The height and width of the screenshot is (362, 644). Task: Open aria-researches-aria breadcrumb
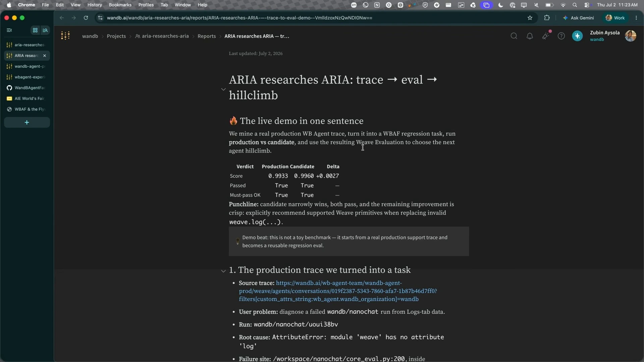pos(162,36)
